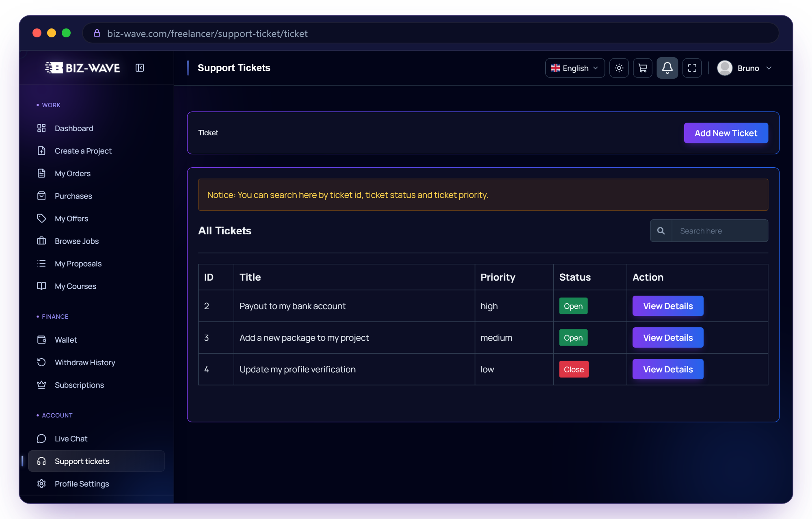
Task: Click the My Orders document icon
Action: click(41, 173)
